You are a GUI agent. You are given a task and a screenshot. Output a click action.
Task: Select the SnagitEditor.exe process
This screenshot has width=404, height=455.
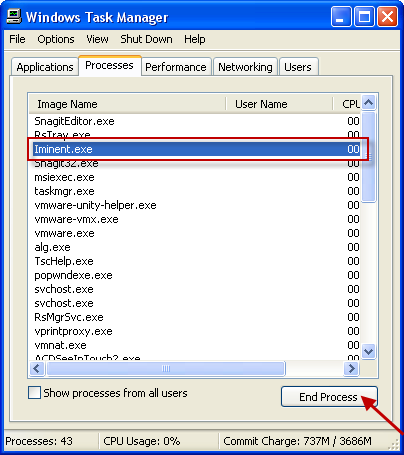pos(196,121)
